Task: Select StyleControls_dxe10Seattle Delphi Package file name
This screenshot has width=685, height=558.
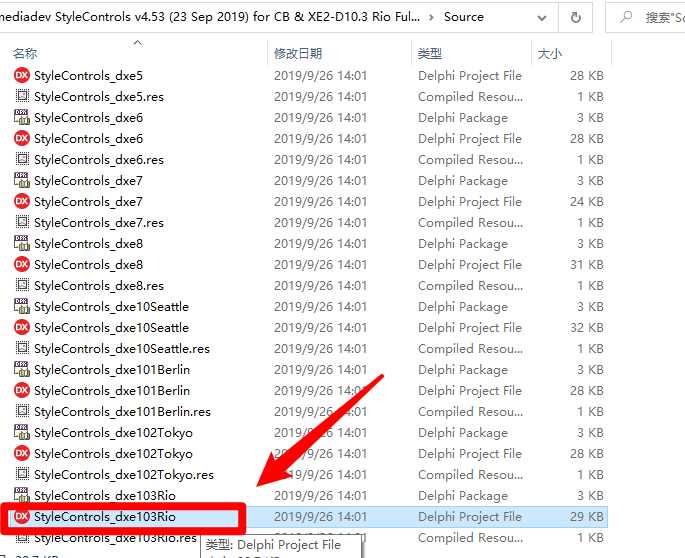Action: click(111, 306)
